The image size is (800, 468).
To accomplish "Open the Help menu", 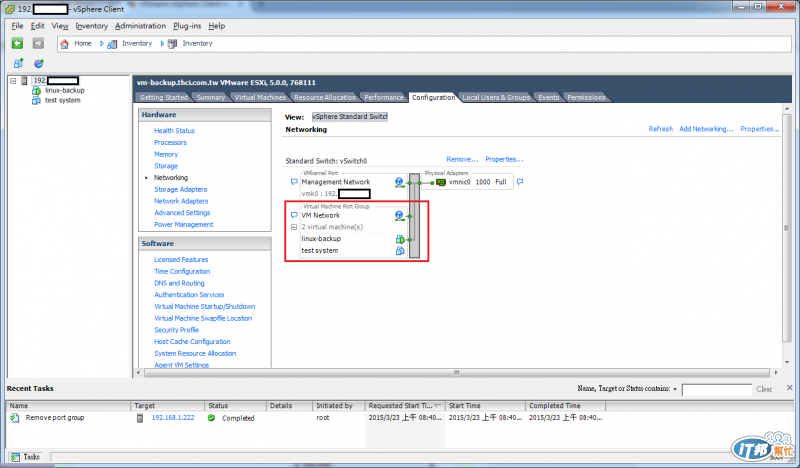I will pyautogui.click(x=216, y=26).
